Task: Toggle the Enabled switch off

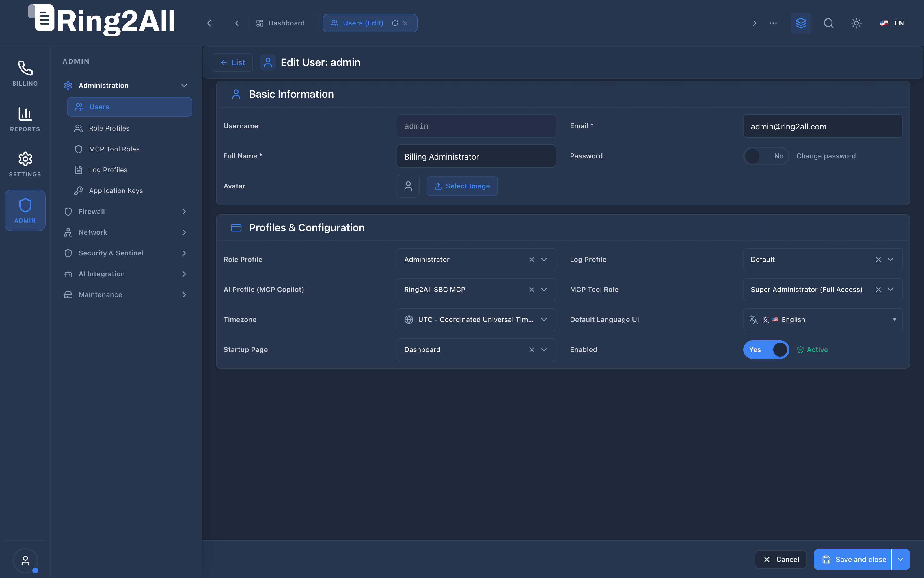Action: click(x=766, y=350)
